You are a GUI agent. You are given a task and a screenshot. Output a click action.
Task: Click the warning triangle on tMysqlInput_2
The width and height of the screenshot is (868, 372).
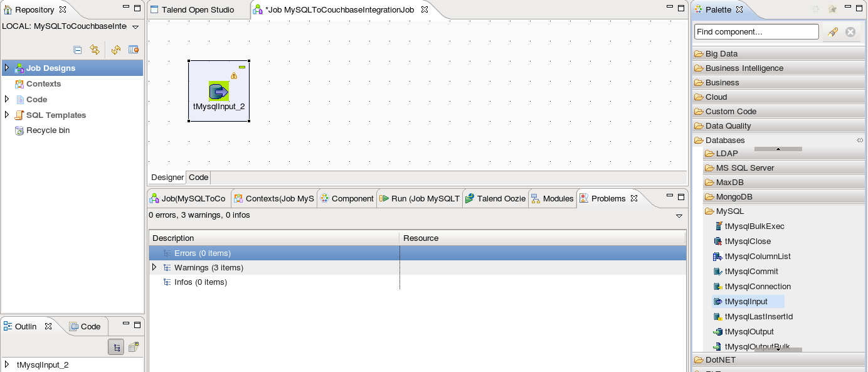234,75
